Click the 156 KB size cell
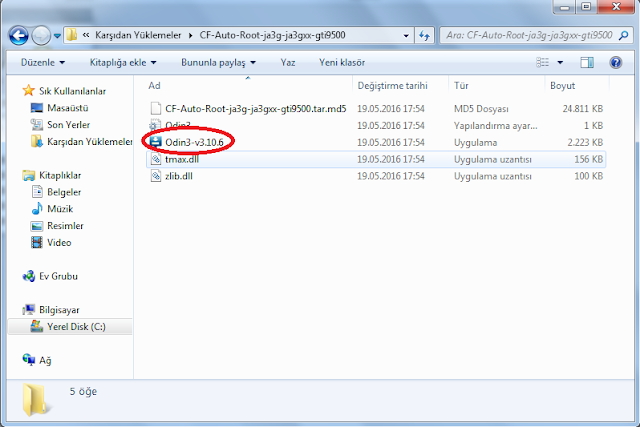 (589, 159)
